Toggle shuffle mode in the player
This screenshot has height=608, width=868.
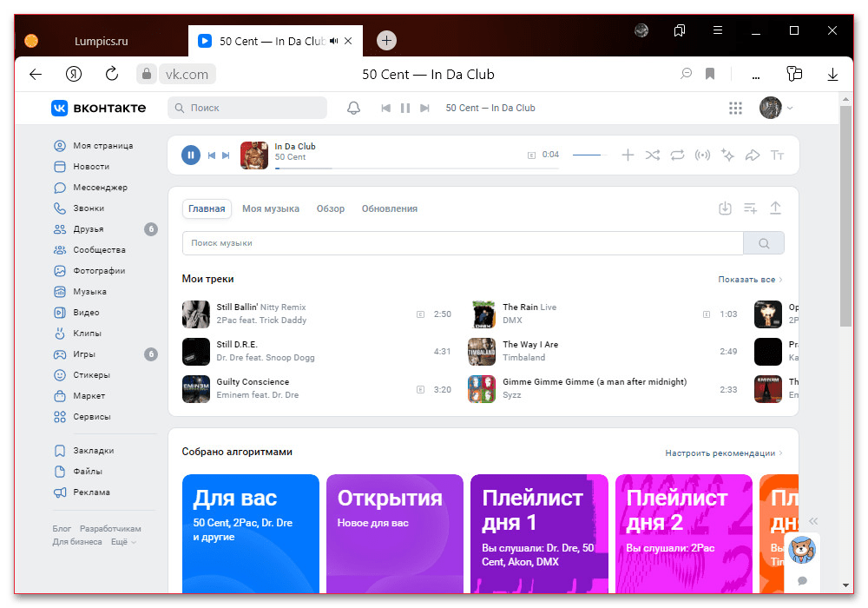point(653,155)
